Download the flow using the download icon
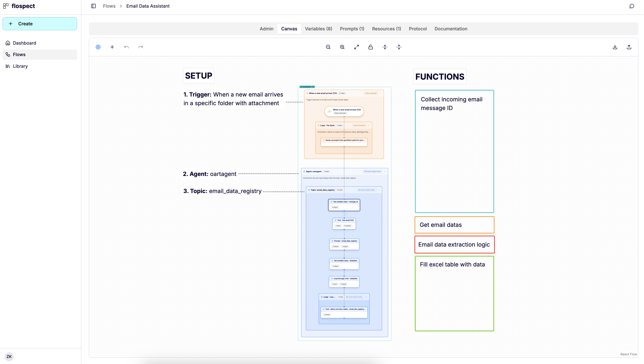Screen dimensions: 644x364 coord(615,47)
